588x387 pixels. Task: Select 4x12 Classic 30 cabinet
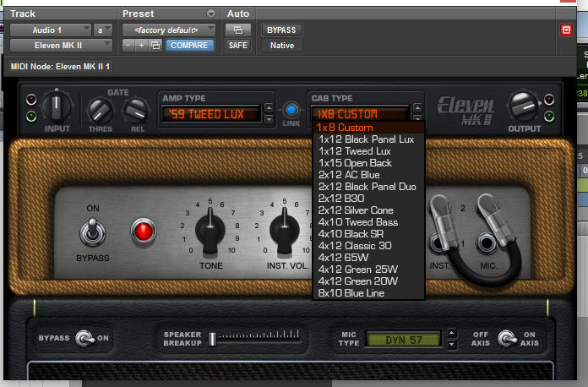368,246
